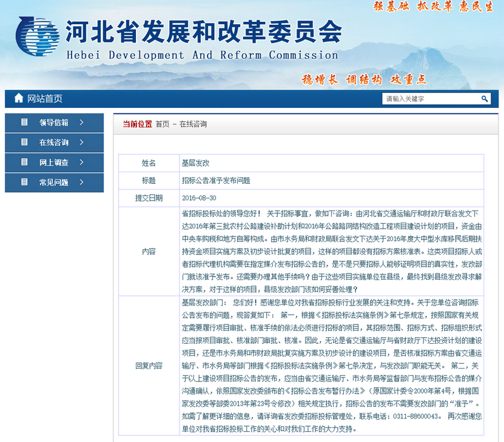Click the 姓名 table label
Image resolution: width=504 pixels, height=442 pixels.
tap(149, 163)
